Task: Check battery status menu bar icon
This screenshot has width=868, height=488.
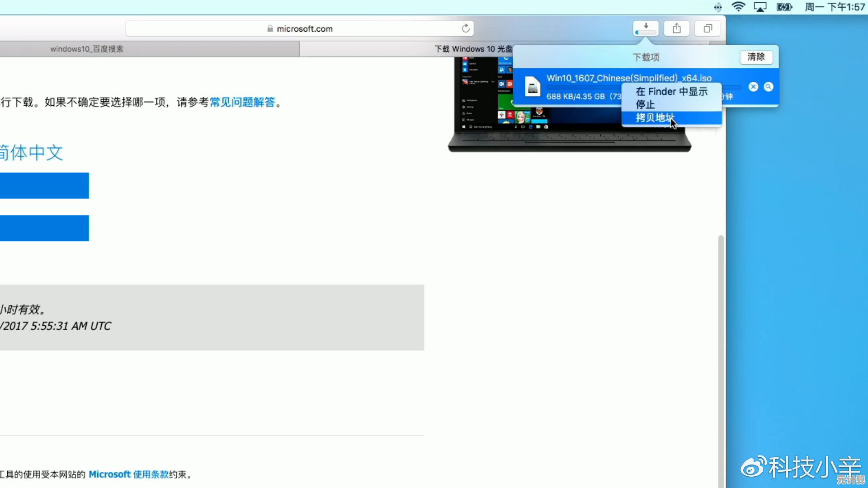Action: pyautogui.click(x=784, y=7)
